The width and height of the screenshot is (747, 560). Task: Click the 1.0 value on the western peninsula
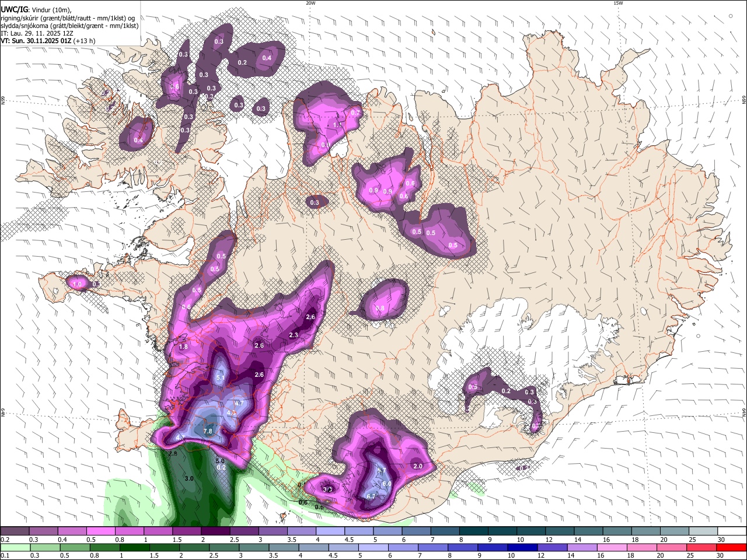click(x=77, y=284)
